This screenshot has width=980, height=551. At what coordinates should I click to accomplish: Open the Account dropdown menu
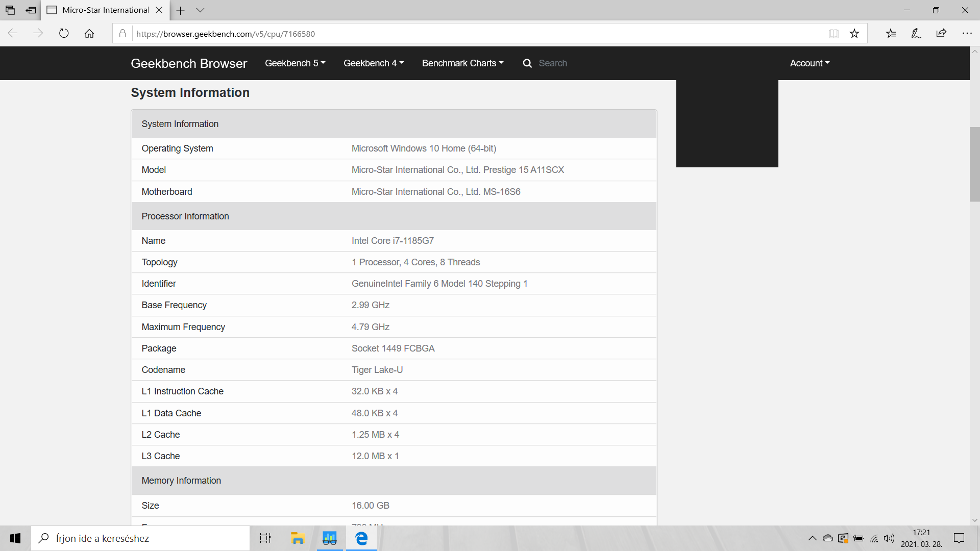810,63
